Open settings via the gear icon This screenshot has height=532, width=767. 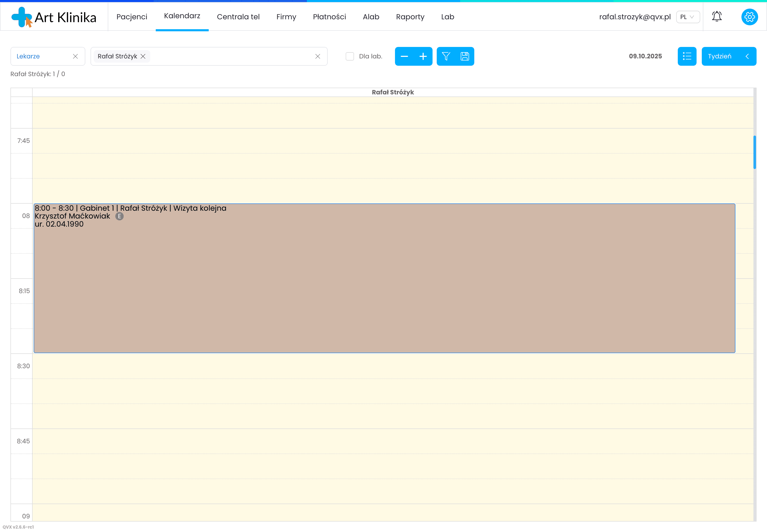tap(749, 17)
